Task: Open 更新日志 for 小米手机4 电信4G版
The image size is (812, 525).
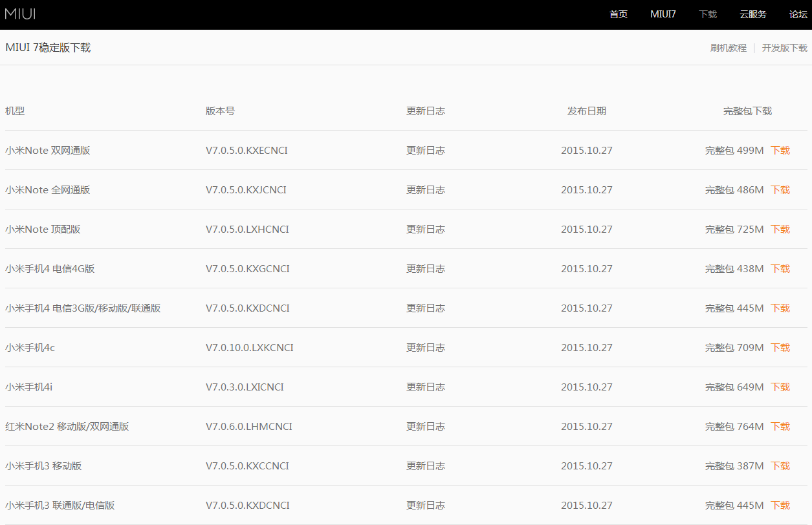Action: click(426, 269)
